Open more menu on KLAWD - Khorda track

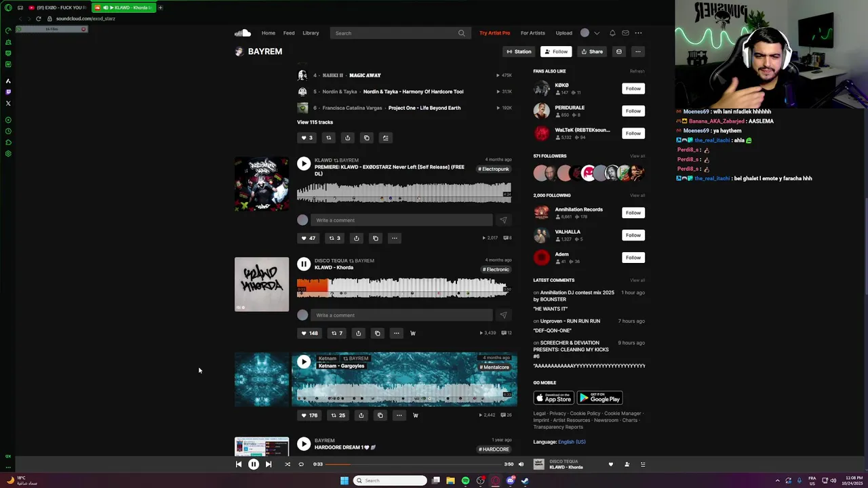click(x=396, y=333)
